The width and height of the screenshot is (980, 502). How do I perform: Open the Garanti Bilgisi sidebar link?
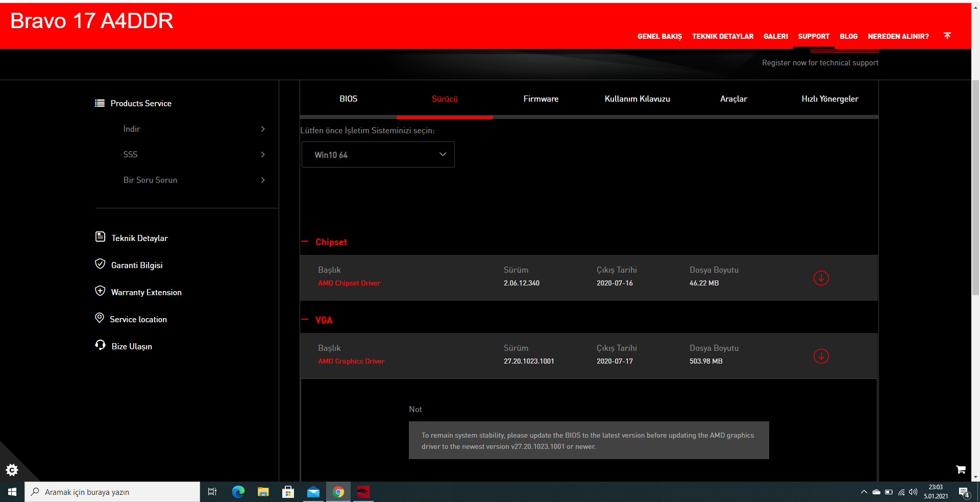[x=137, y=265]
